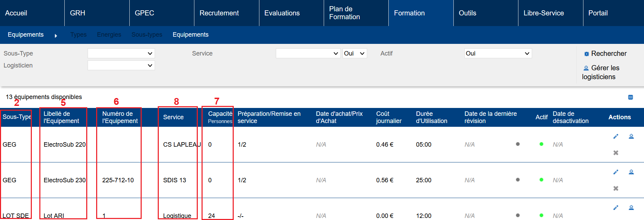644x220 pixels.
Task: Click the edit pencil icon for ElectroSub 230
Action: click(616, 172)
